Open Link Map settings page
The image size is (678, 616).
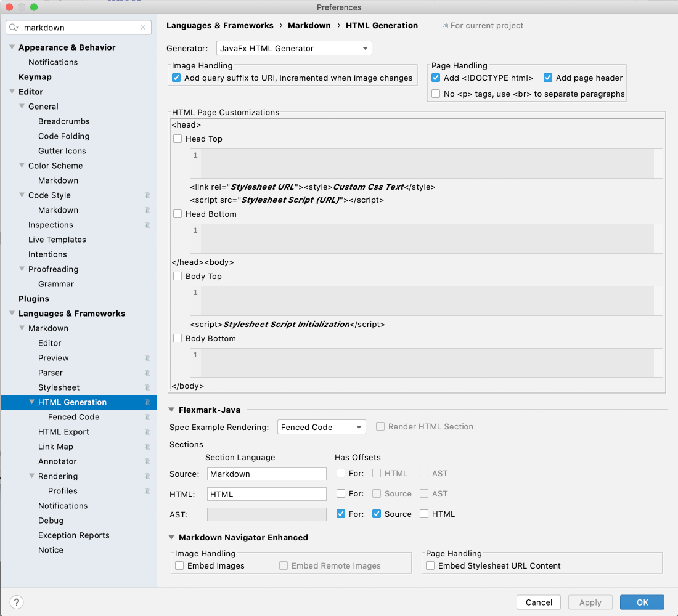55,447
